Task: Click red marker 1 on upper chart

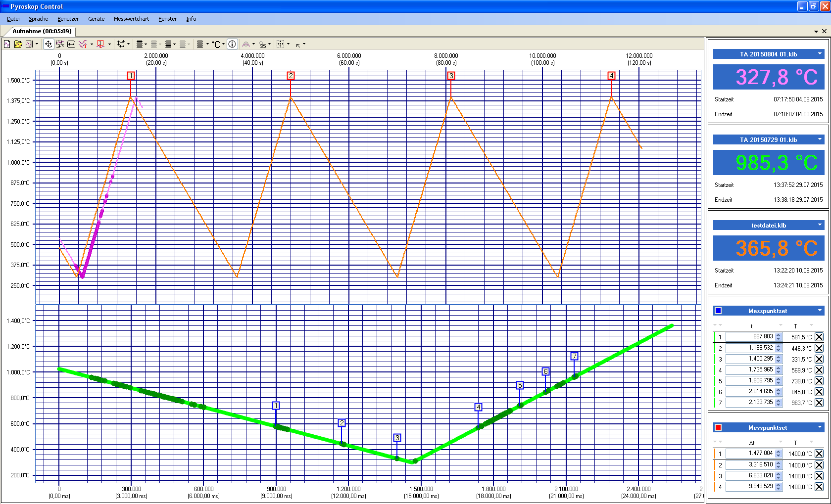Action: pos(131,76)
